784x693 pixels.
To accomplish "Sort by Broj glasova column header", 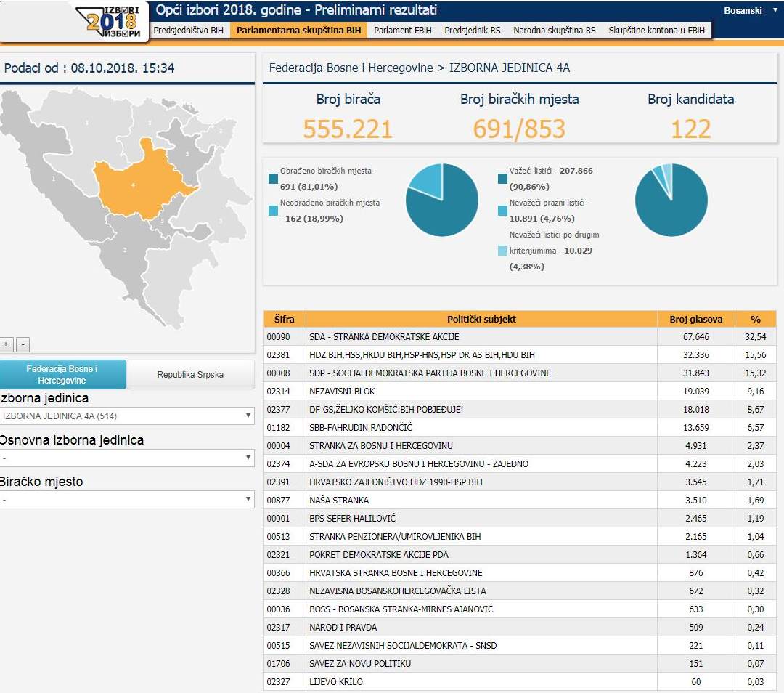I will 695,319.
